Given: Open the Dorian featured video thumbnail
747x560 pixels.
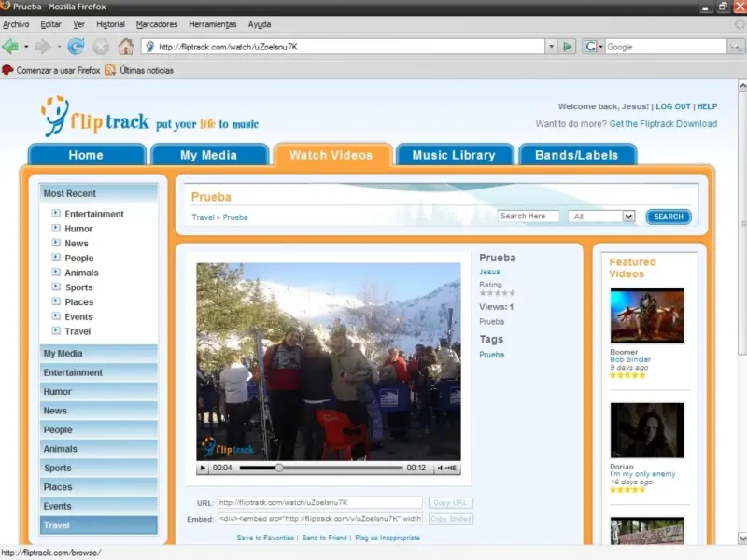Looking at the screenshot, I should pyautogui.click(x=647, y=430).
